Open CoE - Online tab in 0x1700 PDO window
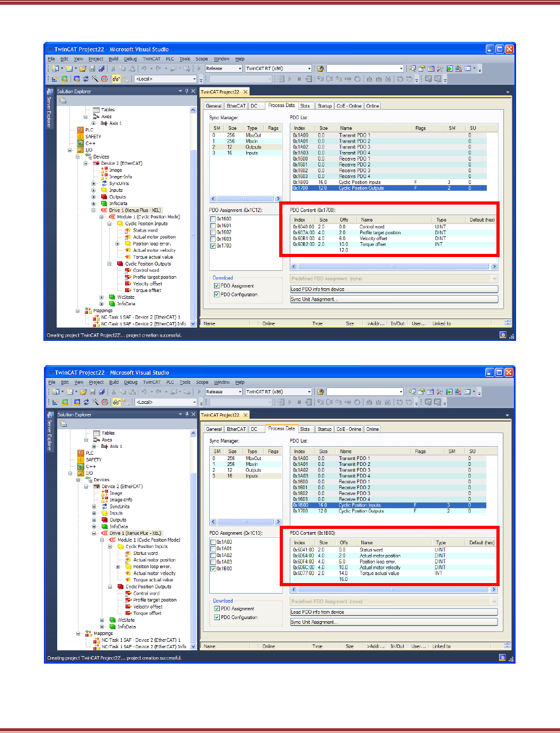Screen dimensions: 560x733 (349, 106)
